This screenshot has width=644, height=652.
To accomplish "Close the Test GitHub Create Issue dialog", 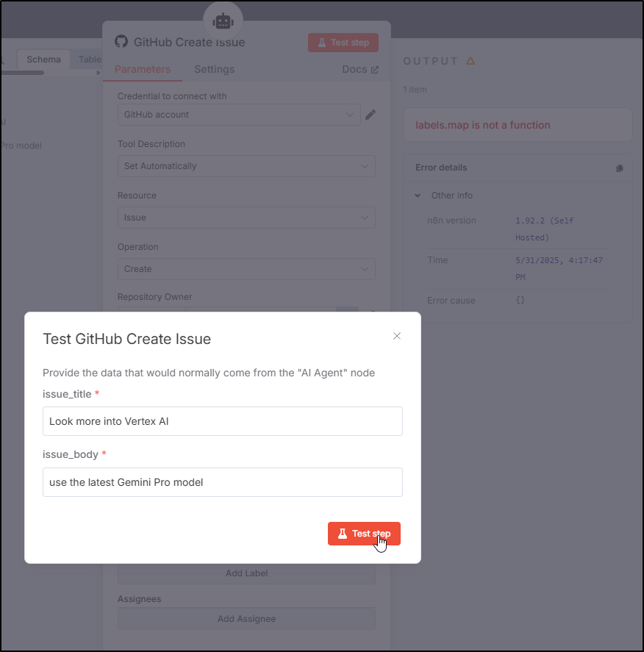I will (x=397, y=336).
